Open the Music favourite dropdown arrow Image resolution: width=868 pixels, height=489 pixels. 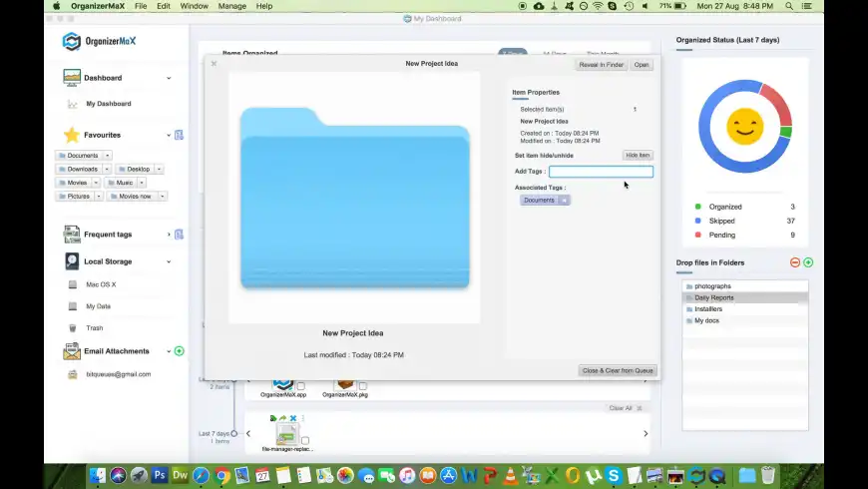(x=142, y=183)
